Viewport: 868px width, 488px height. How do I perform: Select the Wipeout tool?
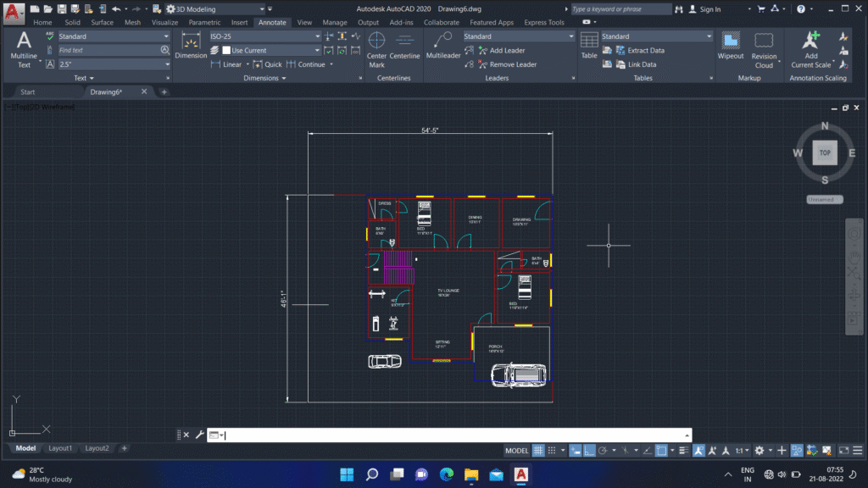pyautogui.click(x=731, y=46)
